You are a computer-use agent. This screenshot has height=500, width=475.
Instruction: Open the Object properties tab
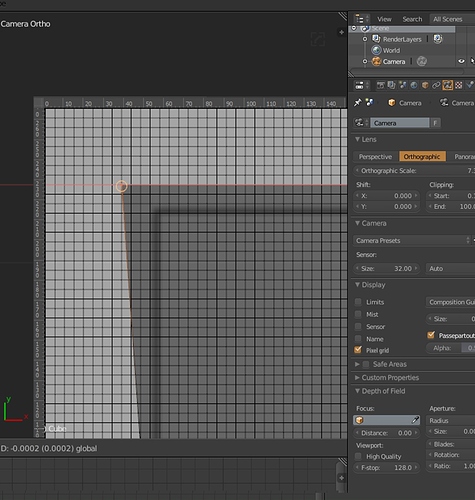tap(425, 85)
